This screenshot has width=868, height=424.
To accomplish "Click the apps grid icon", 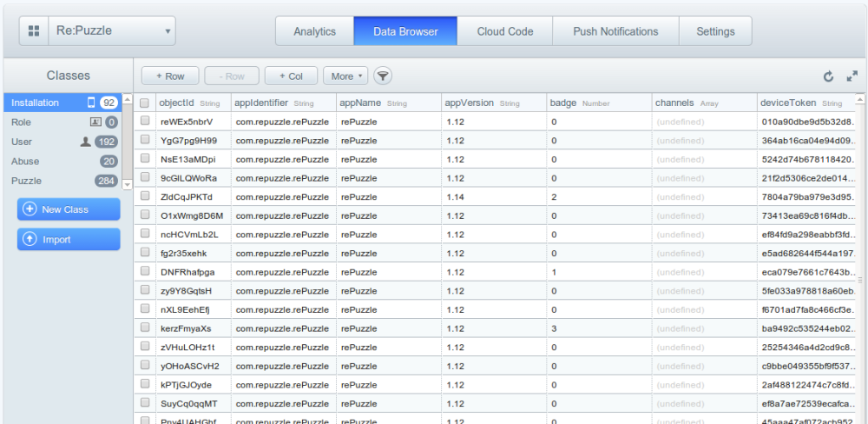I will [x=34, y=31].
